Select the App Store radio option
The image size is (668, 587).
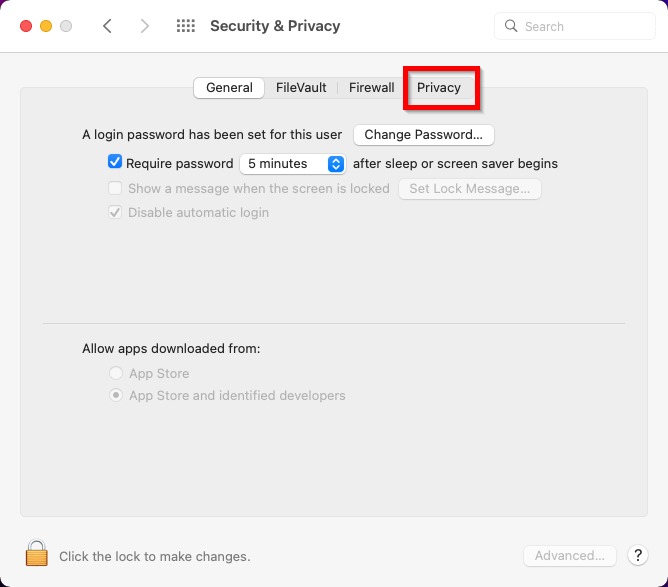click(x=117, y=373)
